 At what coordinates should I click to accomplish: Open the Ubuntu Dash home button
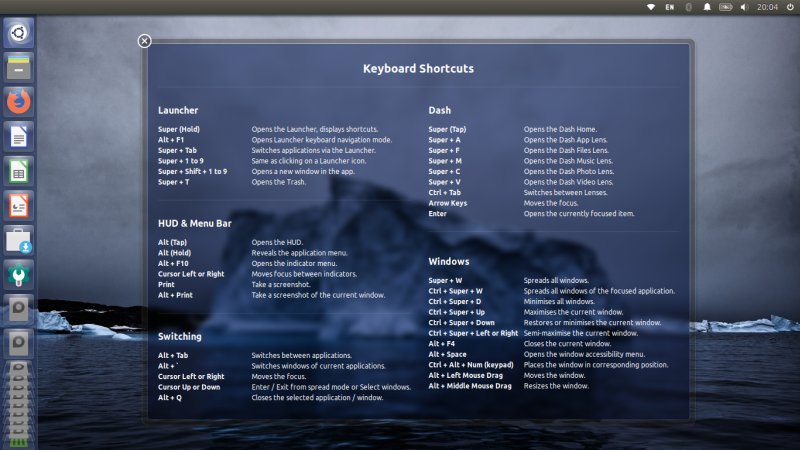(19, 33)
